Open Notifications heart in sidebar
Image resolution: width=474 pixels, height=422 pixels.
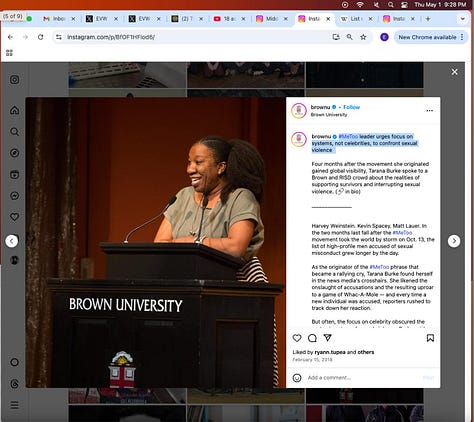click(14, 217)
